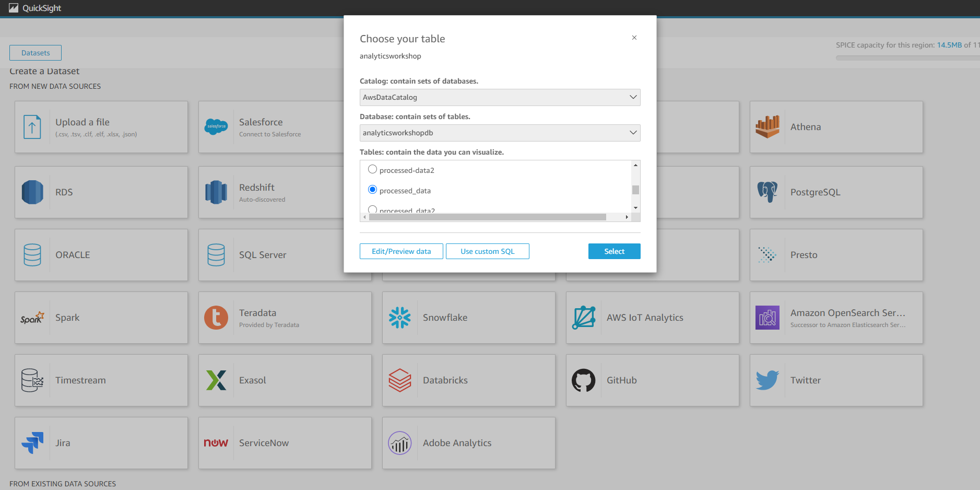Click the Connect to Salesforce subtitle
This screenshot has width=980, height=490.
[270, 134]
